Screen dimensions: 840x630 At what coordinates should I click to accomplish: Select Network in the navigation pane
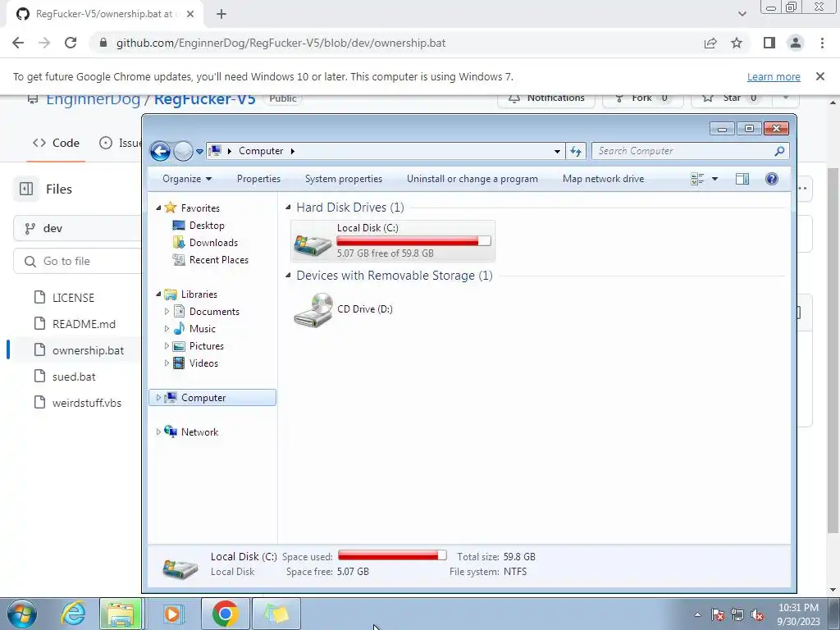(199, 431)
